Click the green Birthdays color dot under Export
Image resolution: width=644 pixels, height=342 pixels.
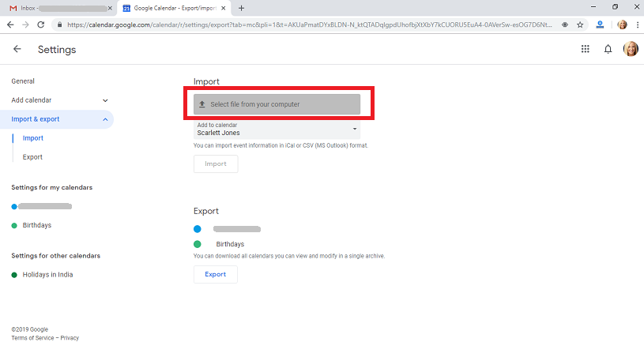point(197,244)
